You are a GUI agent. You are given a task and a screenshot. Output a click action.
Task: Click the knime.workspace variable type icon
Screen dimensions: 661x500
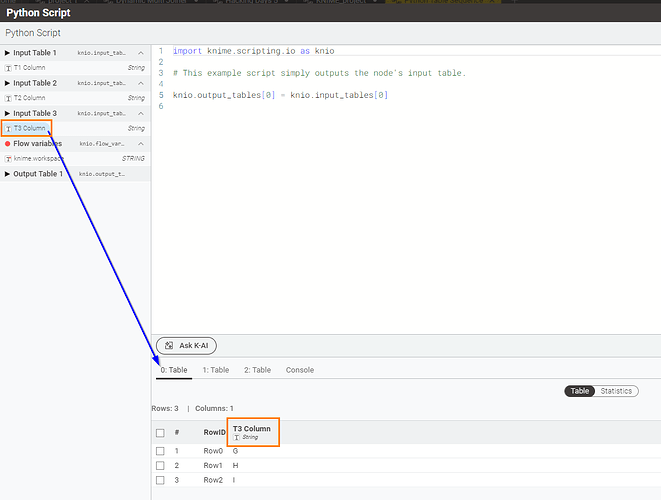(9, 159)
